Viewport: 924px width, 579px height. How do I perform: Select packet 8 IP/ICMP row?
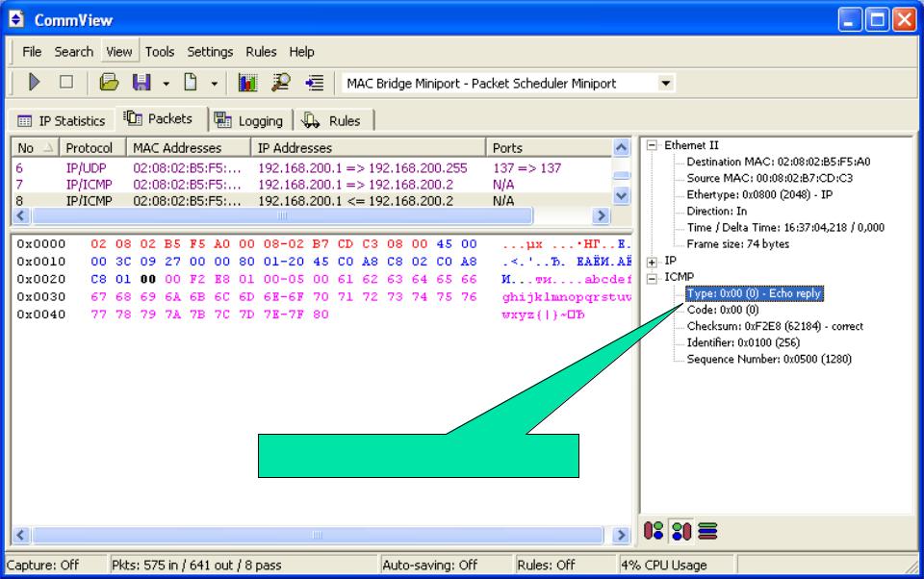312,201
